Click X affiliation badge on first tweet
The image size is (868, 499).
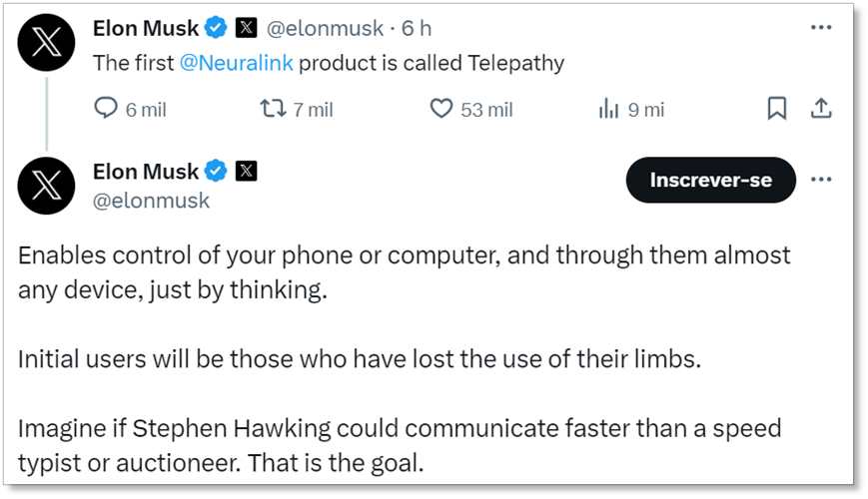[x=246, y=28]
